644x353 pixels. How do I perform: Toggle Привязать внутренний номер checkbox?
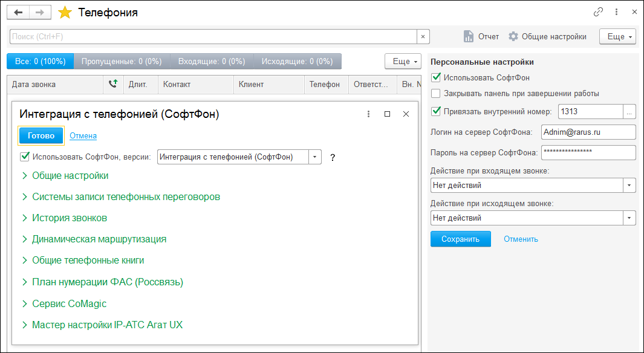click(436, 111)
